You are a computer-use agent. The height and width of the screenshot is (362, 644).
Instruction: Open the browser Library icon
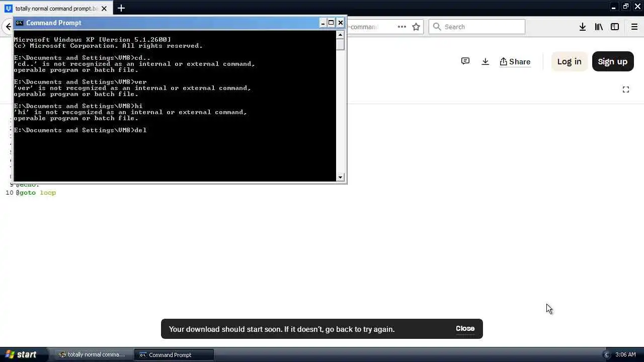[599, 27]
